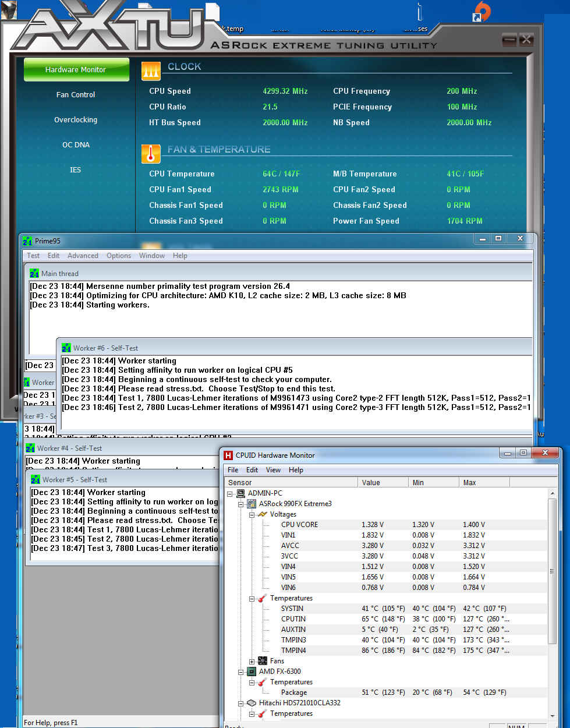Screen dimensions: 570x728
Task: Click the CPU Fan1 Speed value 2743 RPM
Action: point(281,189)
